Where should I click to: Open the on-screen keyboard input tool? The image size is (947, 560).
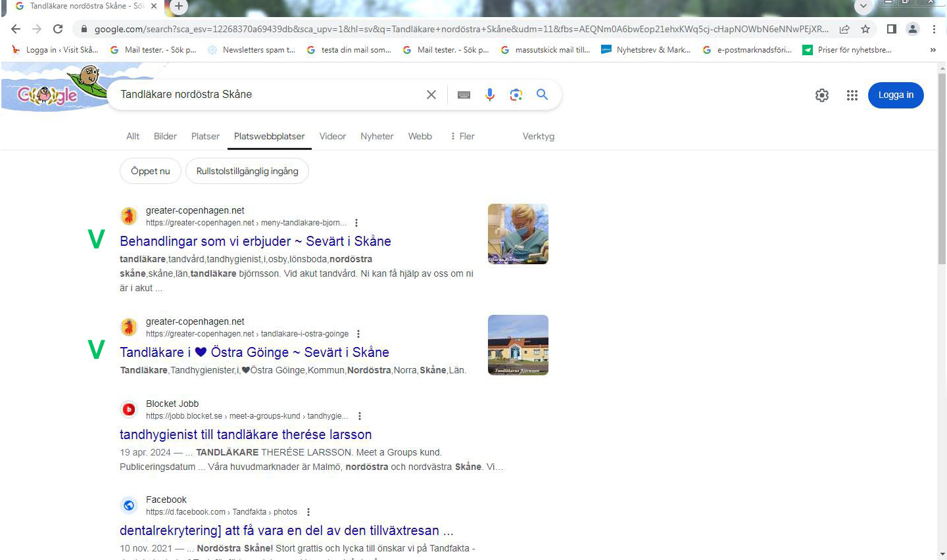464,95
